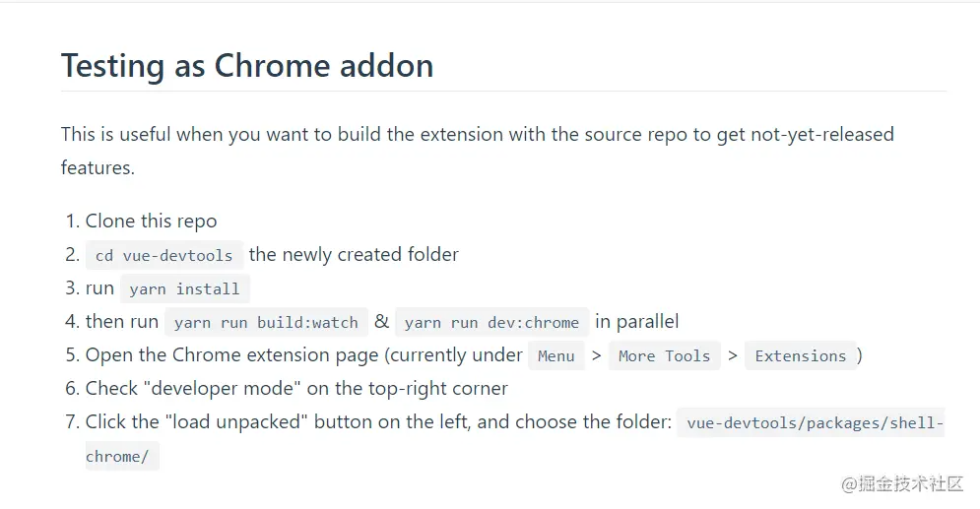Click the "Testing as Chrome addon" heading

[x=247, y=66]
